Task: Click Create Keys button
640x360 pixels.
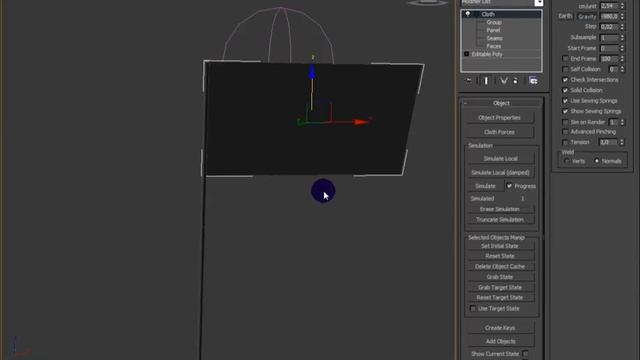Action: (500, 328)
